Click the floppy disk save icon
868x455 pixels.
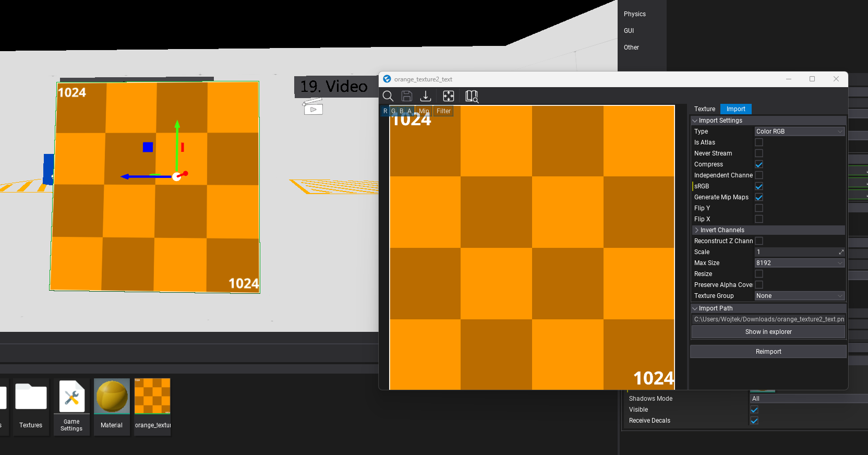[x=407, y=96]
